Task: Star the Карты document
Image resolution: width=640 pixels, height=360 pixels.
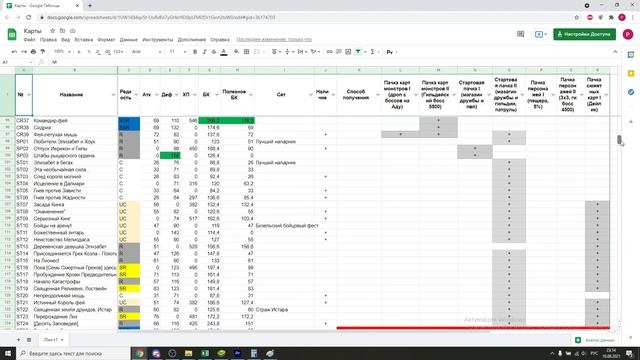Action: [x=52, y=31]
